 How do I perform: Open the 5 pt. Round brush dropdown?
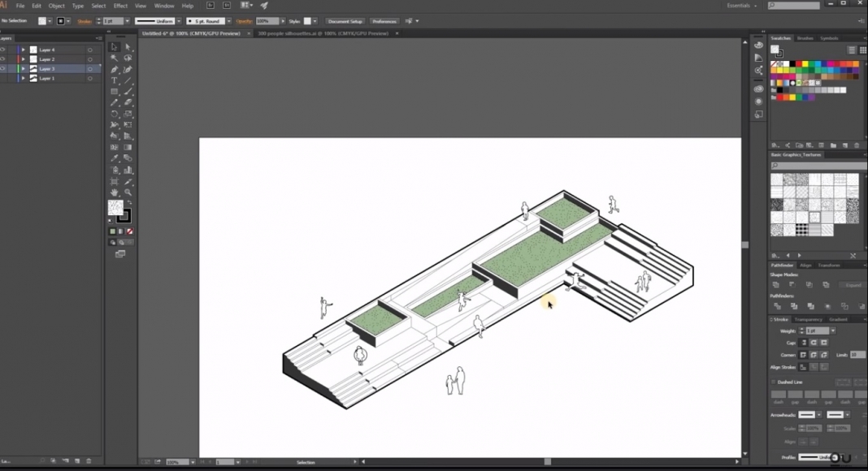pyautogui.click(x=229, y=20)
